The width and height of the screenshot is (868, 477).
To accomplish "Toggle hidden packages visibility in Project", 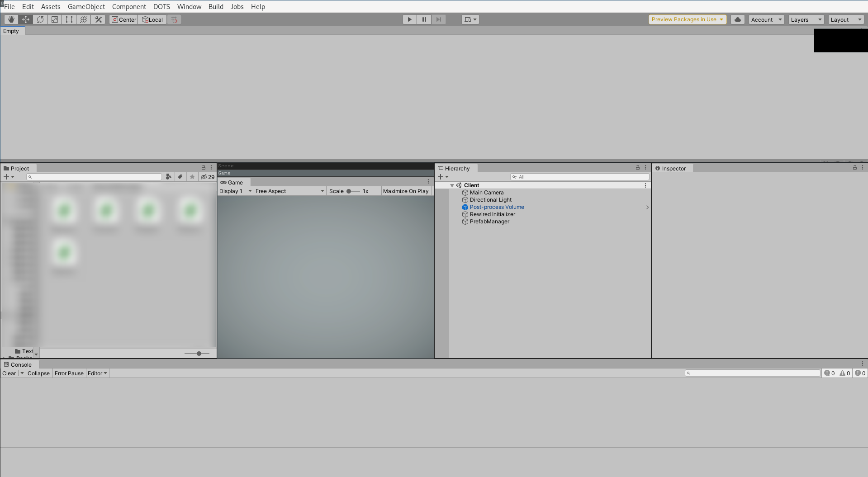I will pyautogui.click(x=208, y=177).
